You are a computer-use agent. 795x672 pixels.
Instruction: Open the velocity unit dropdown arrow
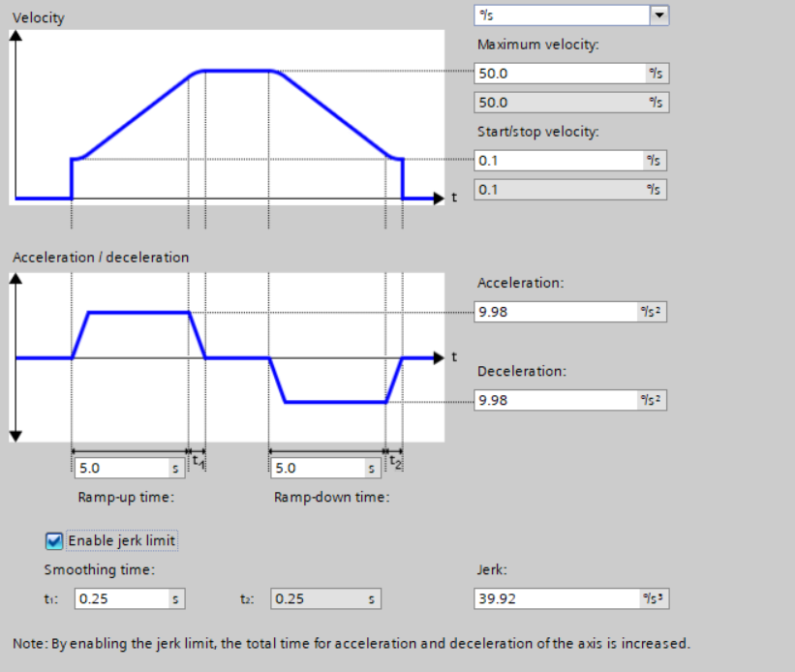[658, 15]
